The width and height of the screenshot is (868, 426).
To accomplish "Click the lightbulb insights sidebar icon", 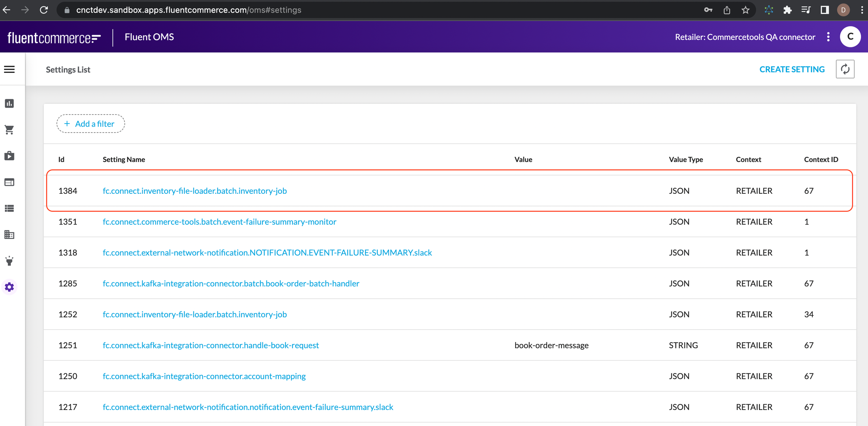I will (x=9, y=261).
